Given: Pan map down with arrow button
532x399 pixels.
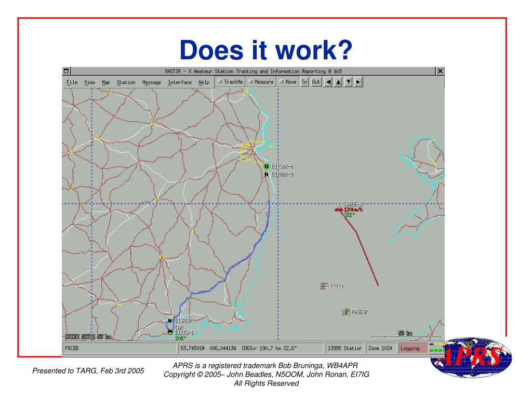Looking at the screenshot, I should tap(349, 82).
